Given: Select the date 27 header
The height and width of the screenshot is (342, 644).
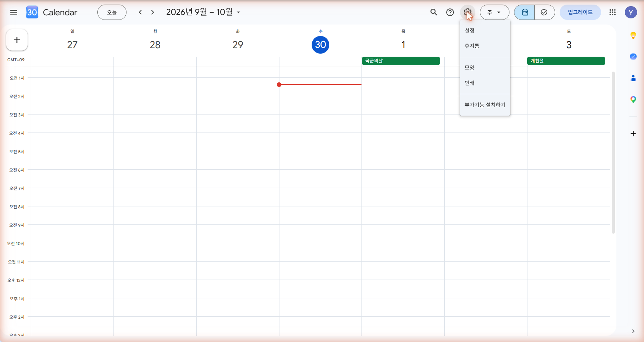Looking at the screenshot, I should pyautogui.click(x=72, y=45).
